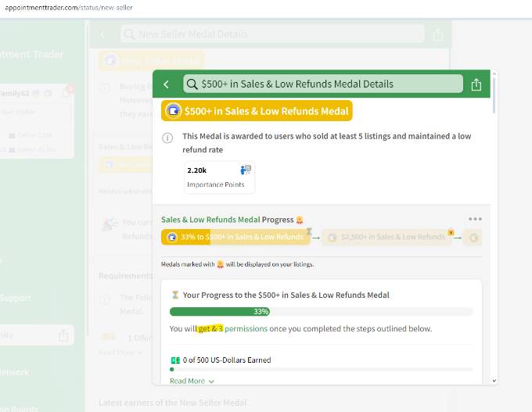Click the browser address bar URL
The height and width of the screenshot is (412, 532).
66,7
